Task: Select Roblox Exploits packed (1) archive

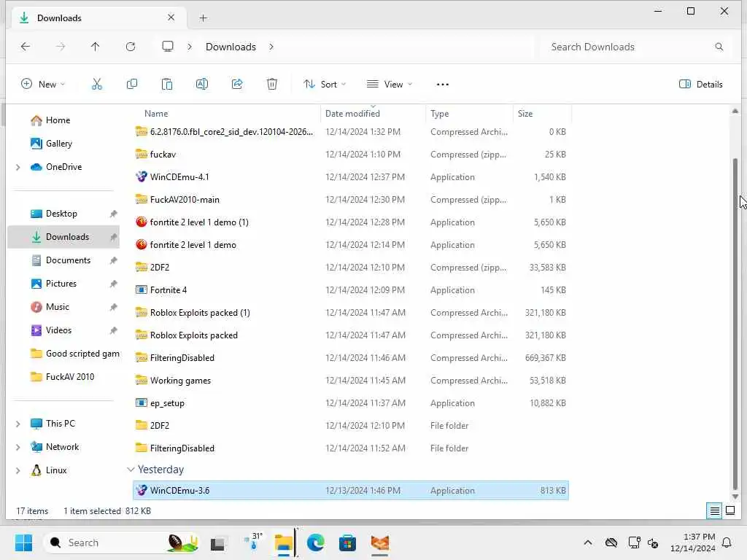Action: pyautogui.click(x=351, y=313)
